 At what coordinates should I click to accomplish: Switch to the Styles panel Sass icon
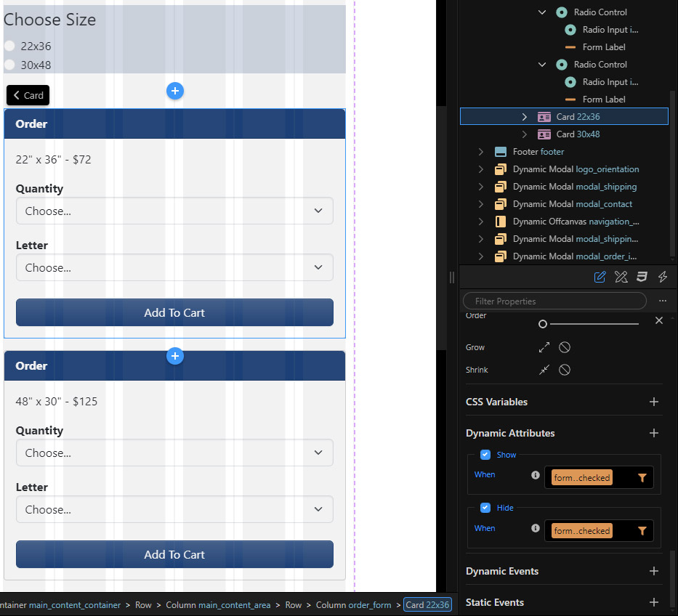coord(642,277)
